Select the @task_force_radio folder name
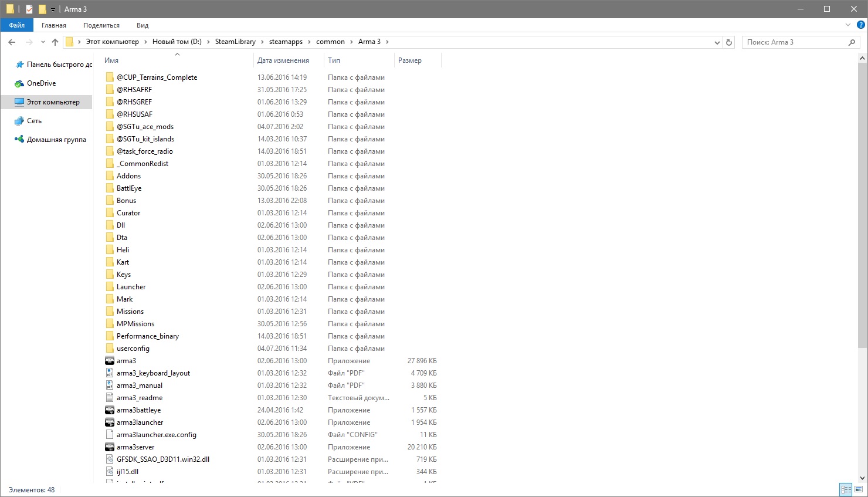 click(x=145, y=151)
